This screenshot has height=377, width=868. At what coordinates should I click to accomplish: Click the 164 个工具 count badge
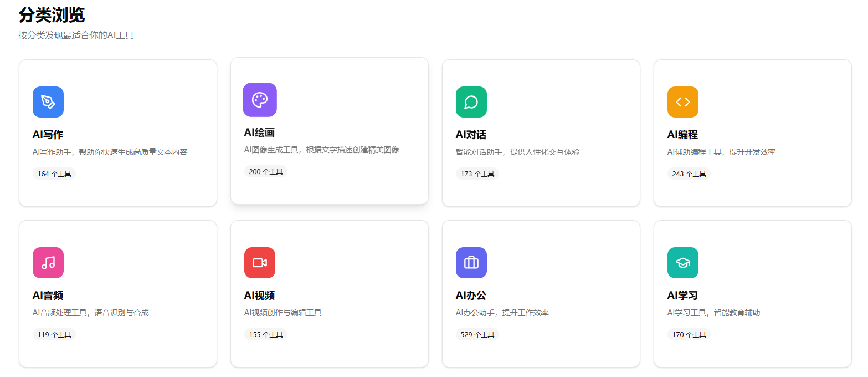pos(54,173)
